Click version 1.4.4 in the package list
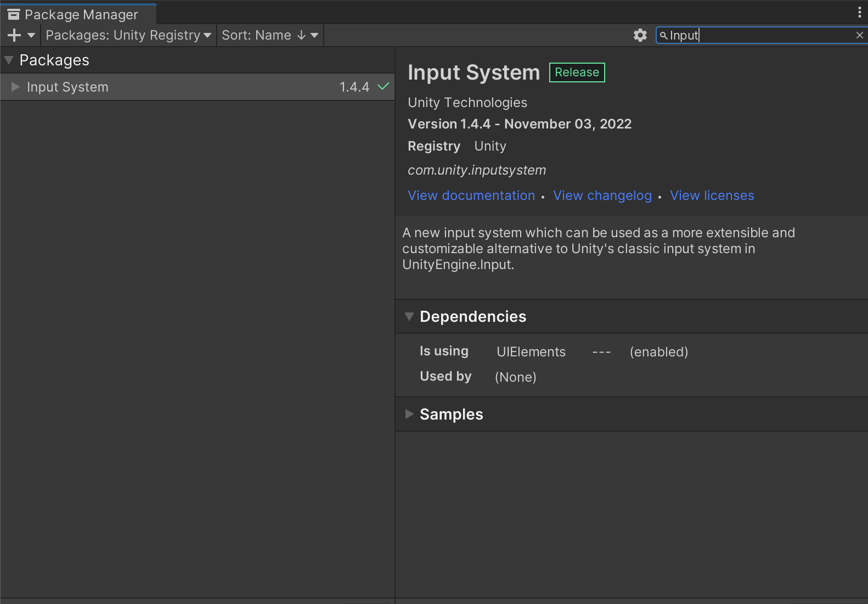The image size is (868, 604). 354,87
